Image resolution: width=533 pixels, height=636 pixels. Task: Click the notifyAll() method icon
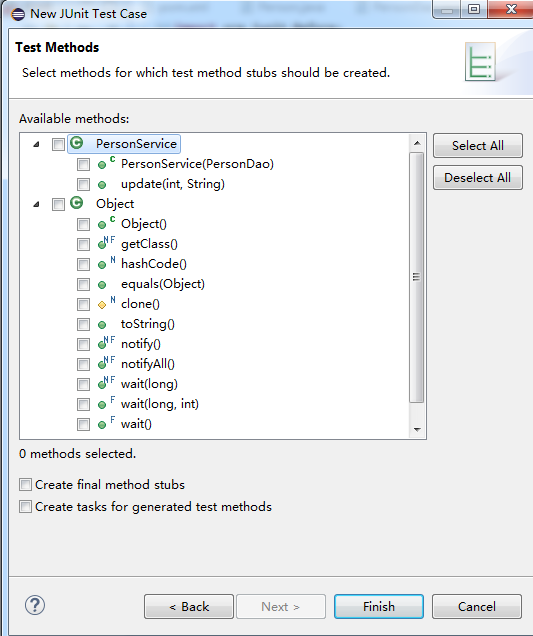coord(106,363)
